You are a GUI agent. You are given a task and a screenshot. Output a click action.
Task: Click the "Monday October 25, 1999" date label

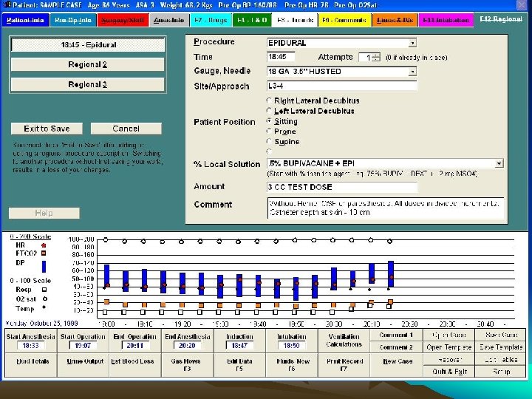(x=41, y=323)
